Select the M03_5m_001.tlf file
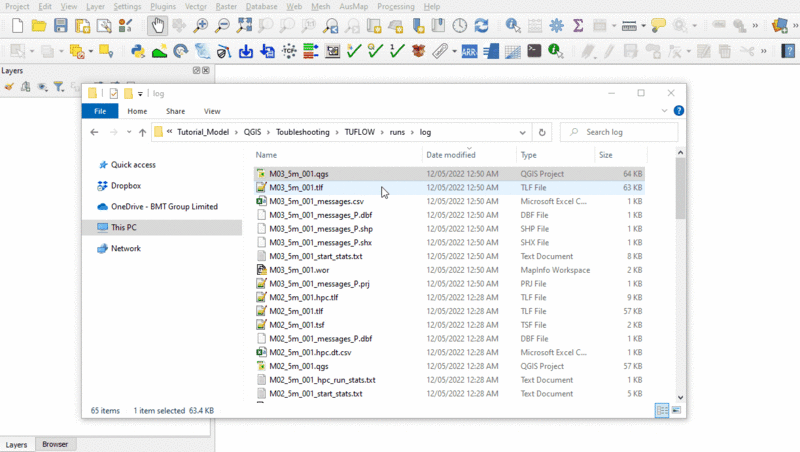The width and height of the screenshot is (800, 452). [296, 187]
